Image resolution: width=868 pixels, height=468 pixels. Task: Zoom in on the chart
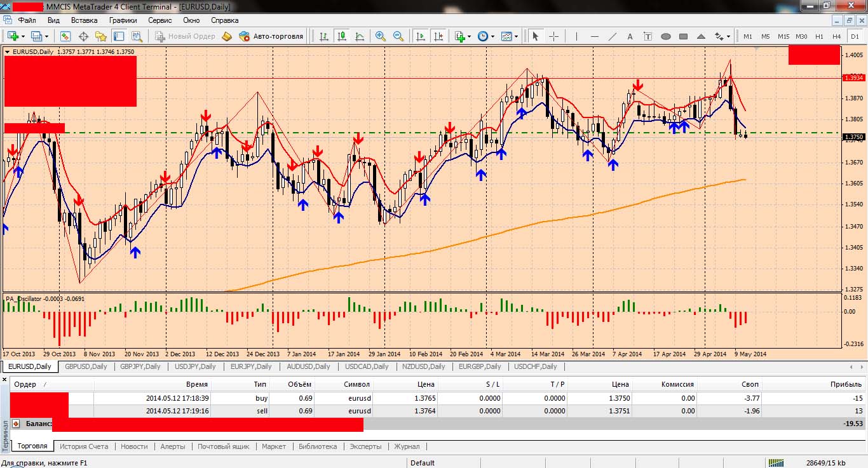pos(381,36)
